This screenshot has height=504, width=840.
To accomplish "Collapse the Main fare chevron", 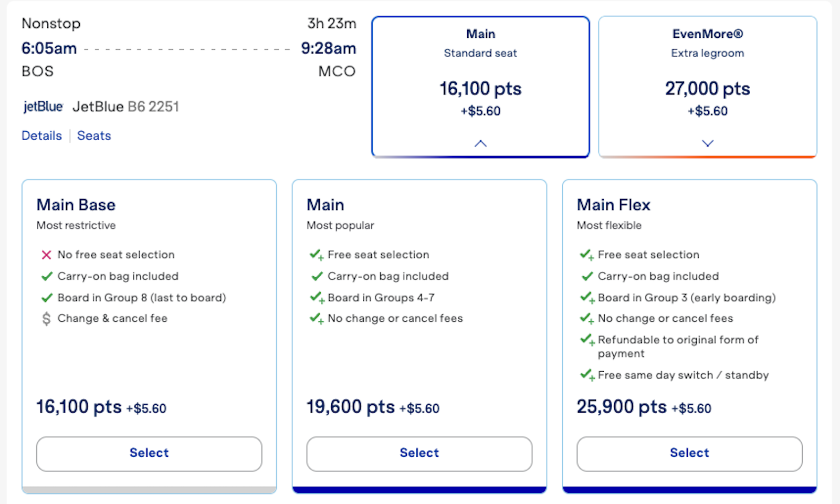I will 480,143.
